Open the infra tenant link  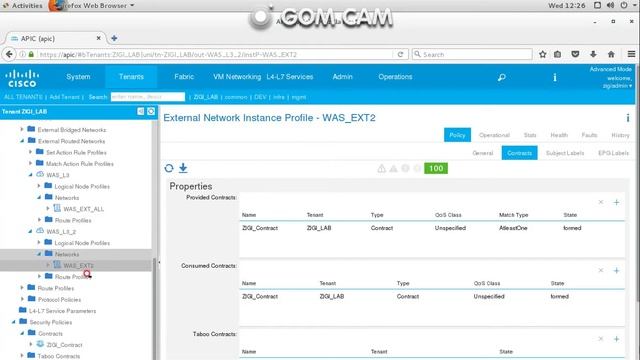click(x=279, y=97)
